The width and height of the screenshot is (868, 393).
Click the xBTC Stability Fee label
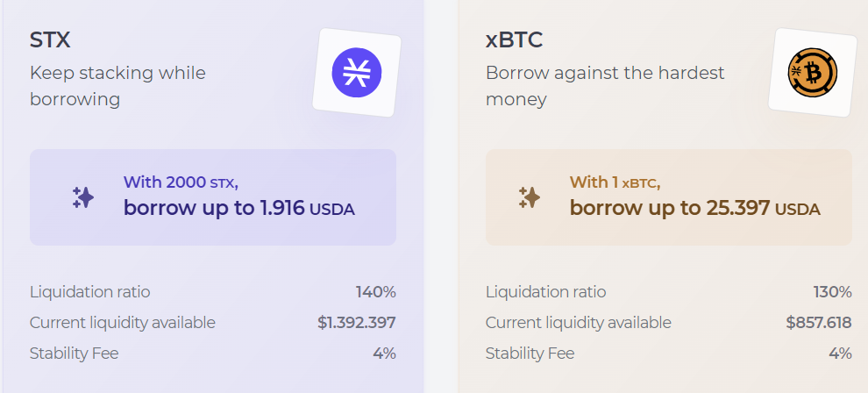530,354
